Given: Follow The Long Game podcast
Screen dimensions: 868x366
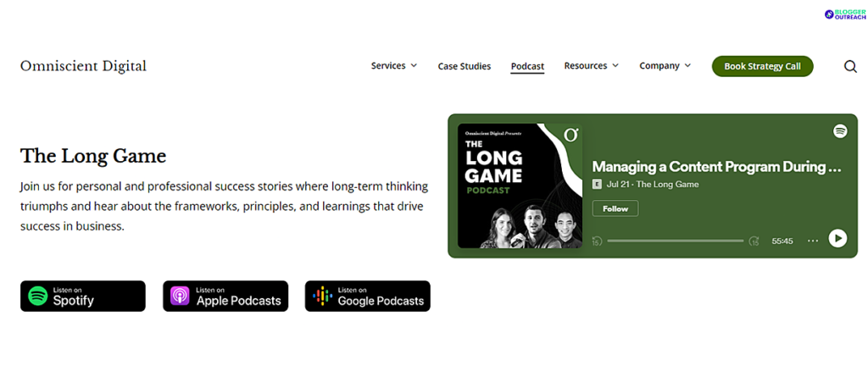Looking at the screenshot, I should click(x=615, y=208).
